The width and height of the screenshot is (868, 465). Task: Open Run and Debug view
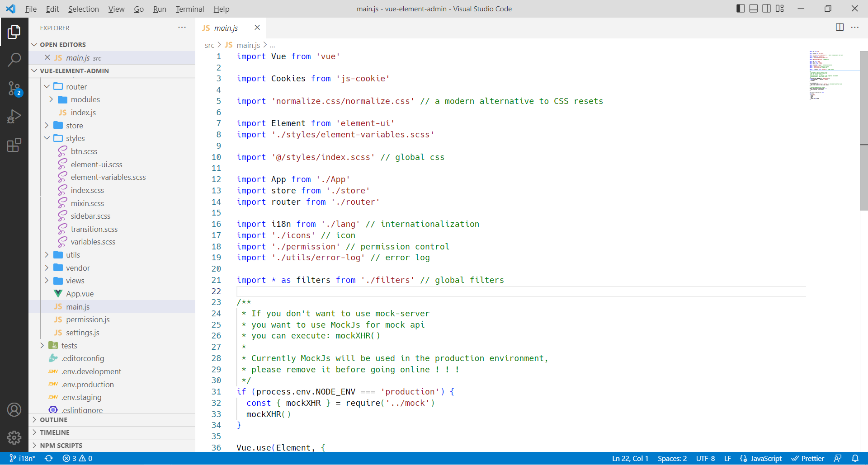14,117
